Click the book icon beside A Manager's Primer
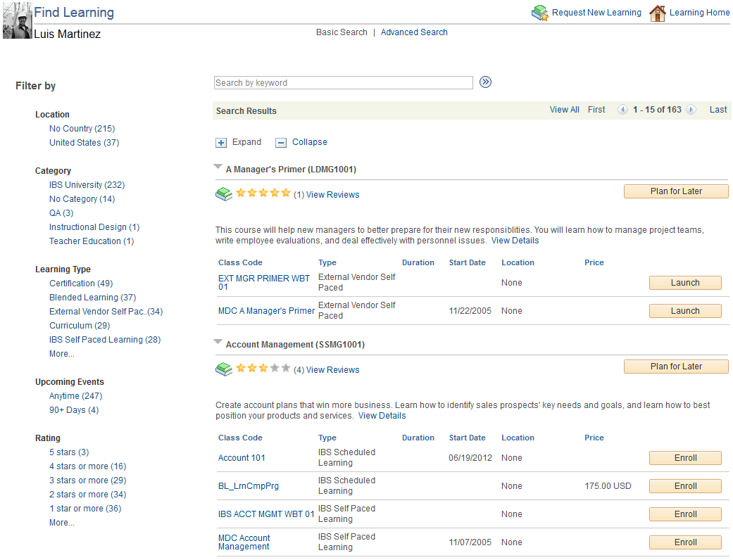The image size is (733, 560). click(x=224, y=193)
